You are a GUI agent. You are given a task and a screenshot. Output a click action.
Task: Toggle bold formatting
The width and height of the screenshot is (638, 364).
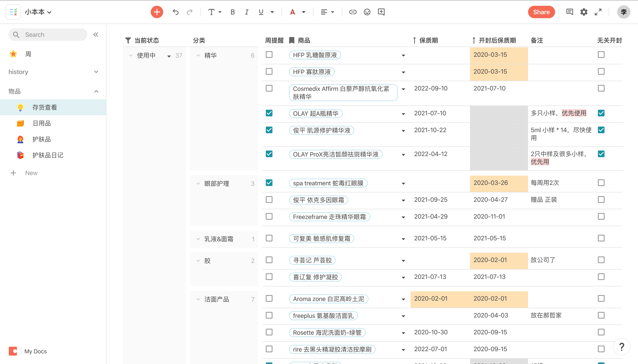[x=233, y=12]
